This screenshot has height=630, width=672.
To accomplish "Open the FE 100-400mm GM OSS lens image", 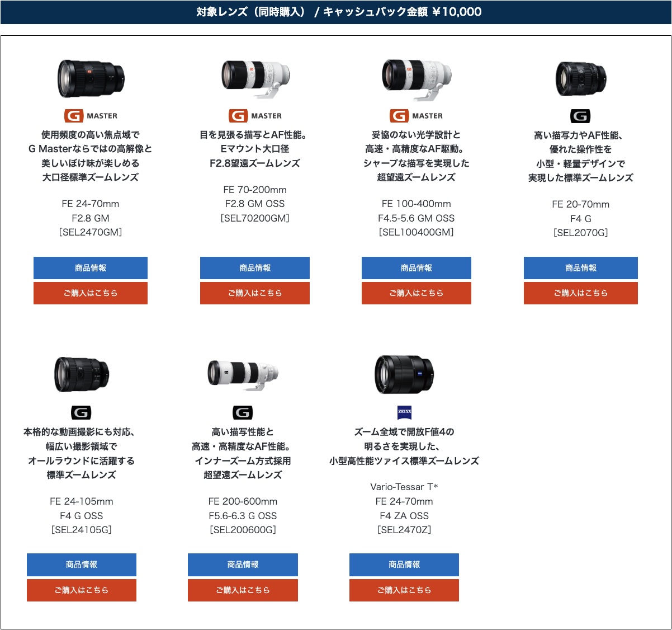I will pyautogui.click(x=417, y=79).
